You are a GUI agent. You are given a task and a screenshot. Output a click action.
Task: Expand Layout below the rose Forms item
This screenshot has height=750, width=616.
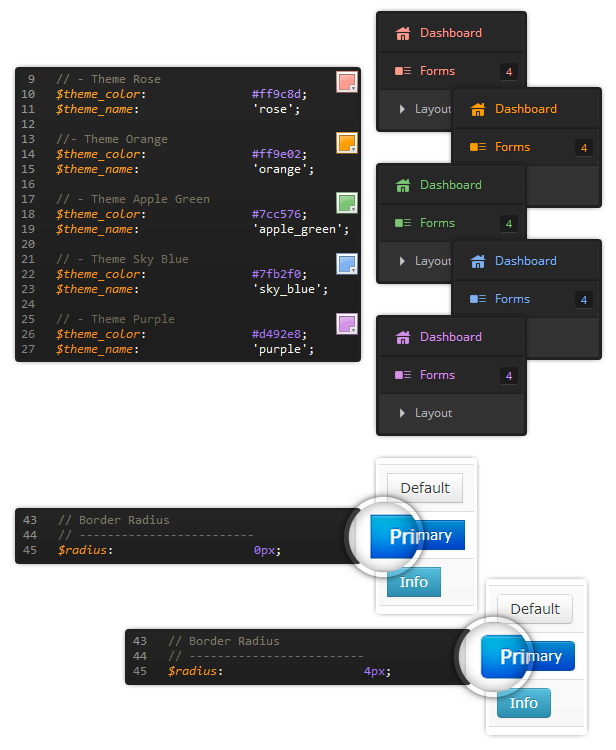click(x=425, y=109)
